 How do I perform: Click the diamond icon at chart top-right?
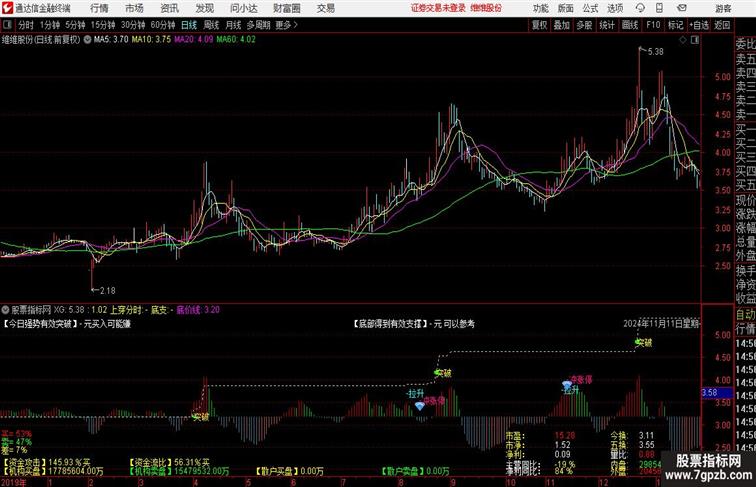click(682, 40)
